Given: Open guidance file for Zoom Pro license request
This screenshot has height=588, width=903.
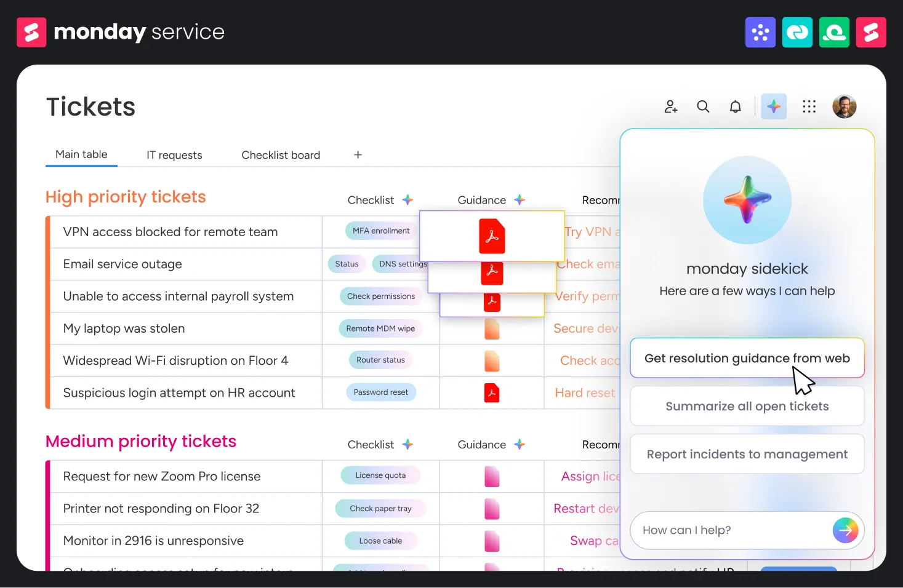Looking at the screenshot, I should pyautogui.click(x=492, y=476).
